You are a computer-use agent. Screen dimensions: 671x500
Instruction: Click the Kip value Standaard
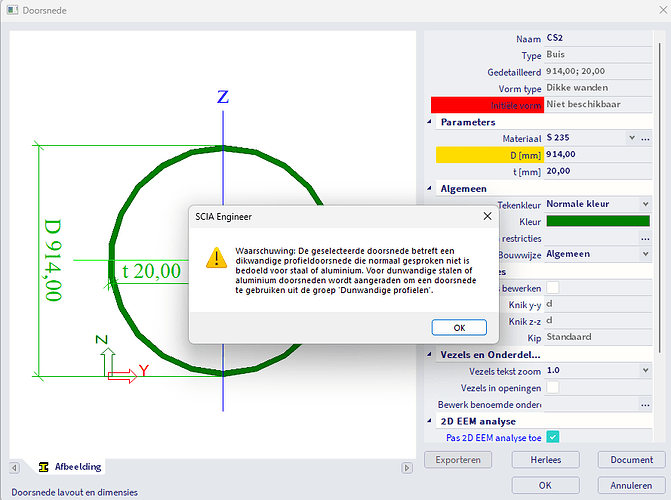click(x=598, y=337)
